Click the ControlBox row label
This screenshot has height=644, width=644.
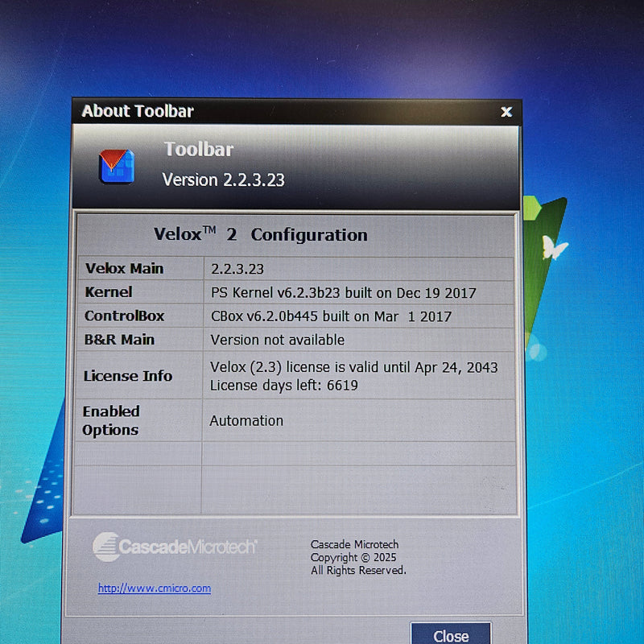[125, 316]
